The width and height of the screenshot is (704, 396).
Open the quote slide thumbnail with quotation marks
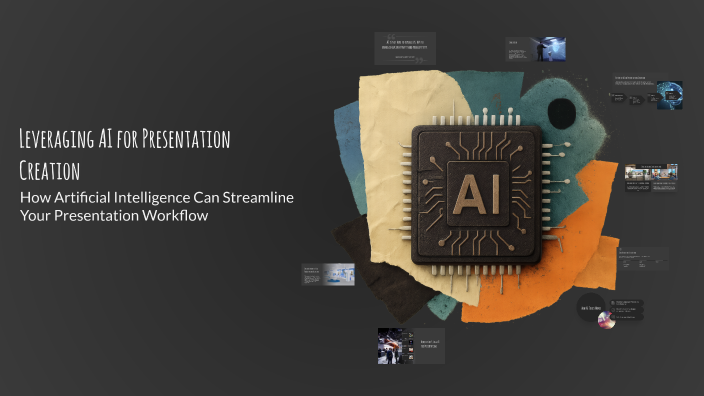tap(405, 48)
